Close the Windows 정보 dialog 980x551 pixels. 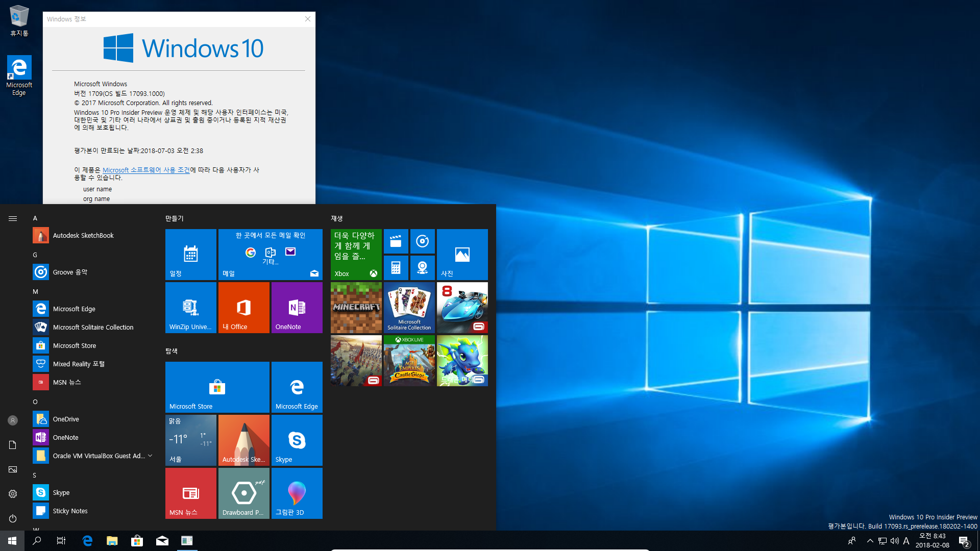308,19
